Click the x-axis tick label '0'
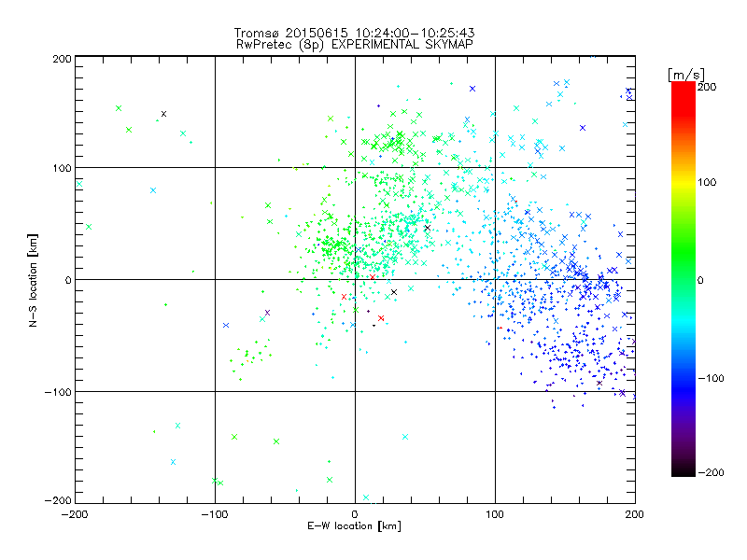747x560 pixels. [355, 514]
